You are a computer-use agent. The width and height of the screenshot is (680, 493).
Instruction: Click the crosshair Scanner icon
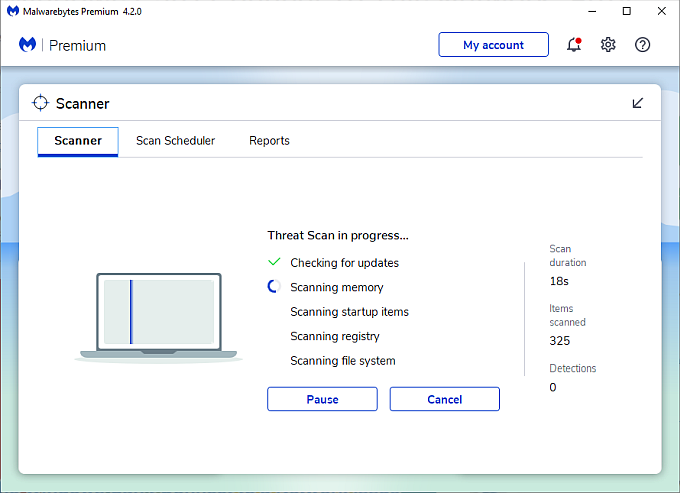click(x=40, y=103)
